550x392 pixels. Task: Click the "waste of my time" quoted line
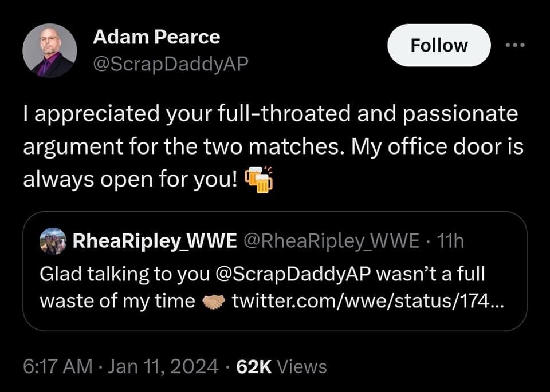pyautogui.click(x=117, y=301)
